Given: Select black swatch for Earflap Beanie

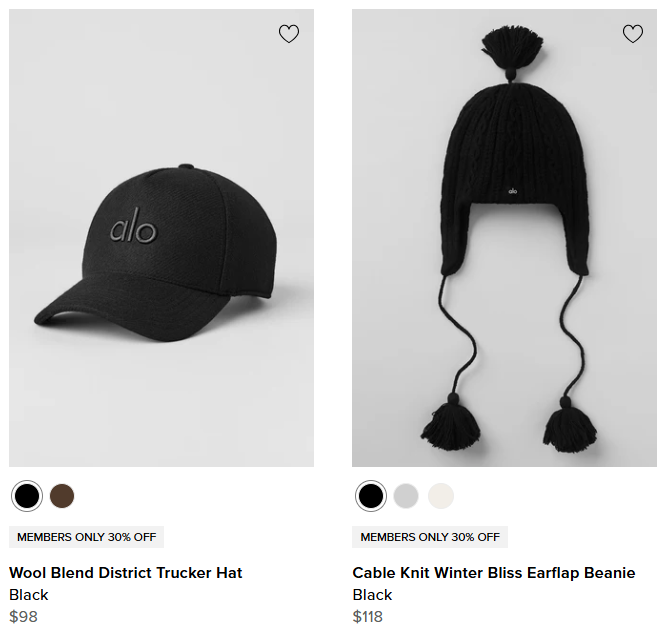Looking at the screenshot, I should coord(371,495).
